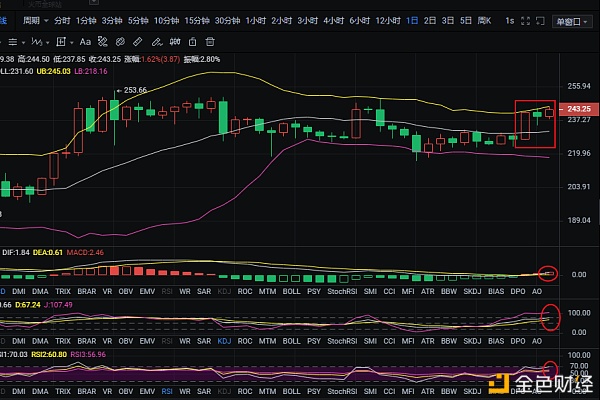Select the rectangle measure tool
Screen dimensions: 600x400
[61, 42]
